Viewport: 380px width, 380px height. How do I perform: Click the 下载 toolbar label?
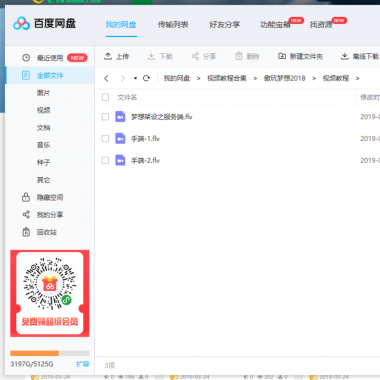pos(166,56)
